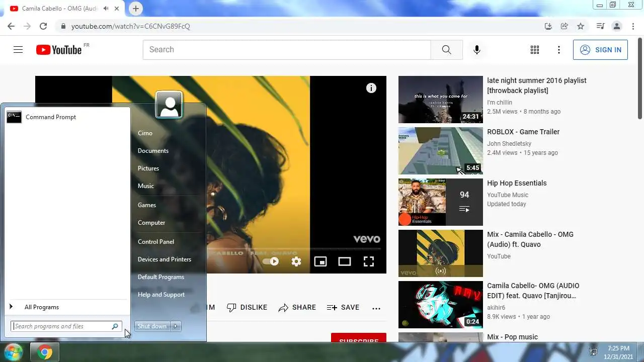Click Chrome icon in taskbar
The height and width of the screenshot is (362, 644).
pos(45,352)
